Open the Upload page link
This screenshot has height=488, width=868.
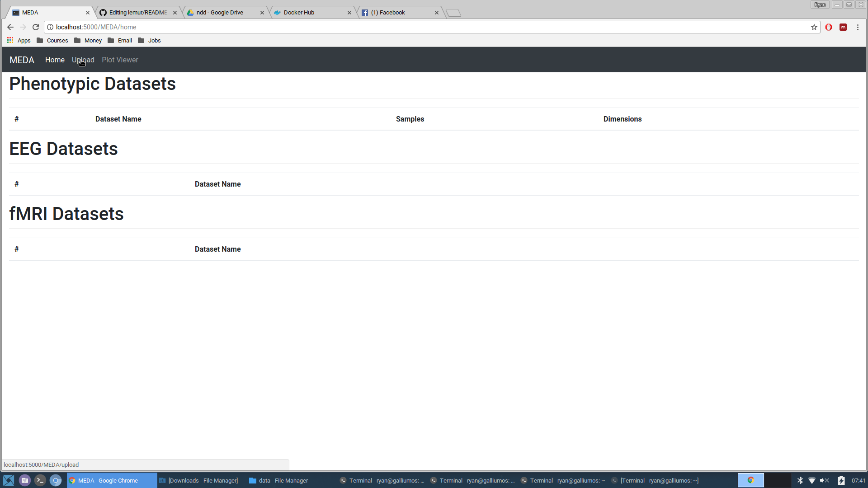[x=83, y=60]
